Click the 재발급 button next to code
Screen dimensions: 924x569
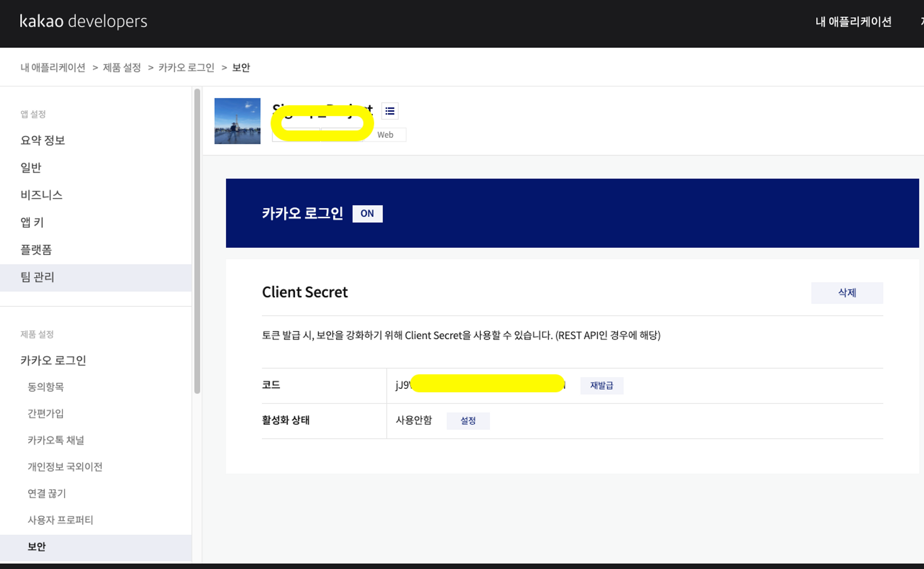click(x=602, y=385)
